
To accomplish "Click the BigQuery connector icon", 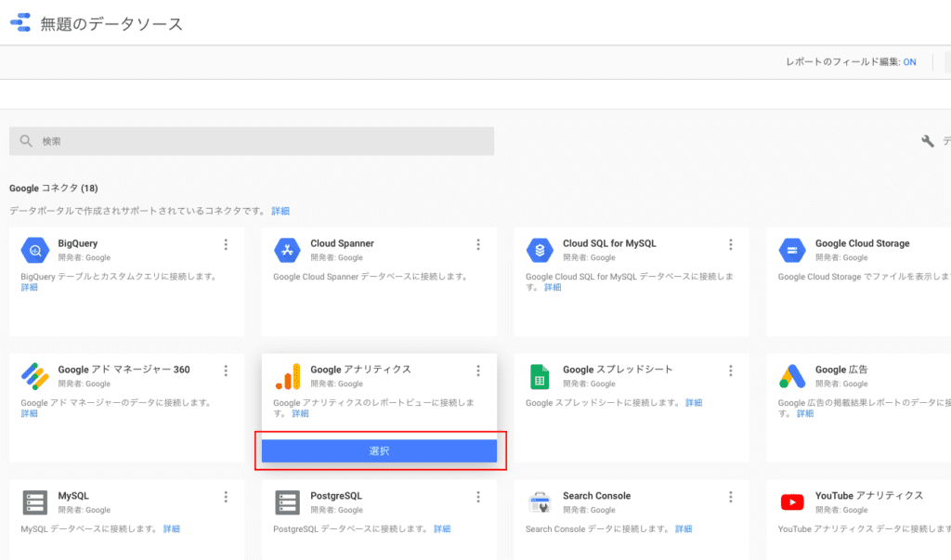I will 35,250.
